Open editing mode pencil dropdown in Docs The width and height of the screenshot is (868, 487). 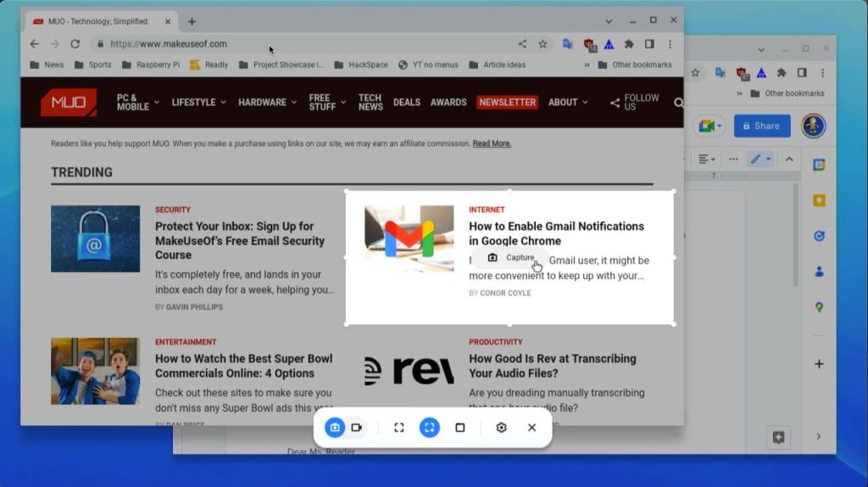[759, 159]
